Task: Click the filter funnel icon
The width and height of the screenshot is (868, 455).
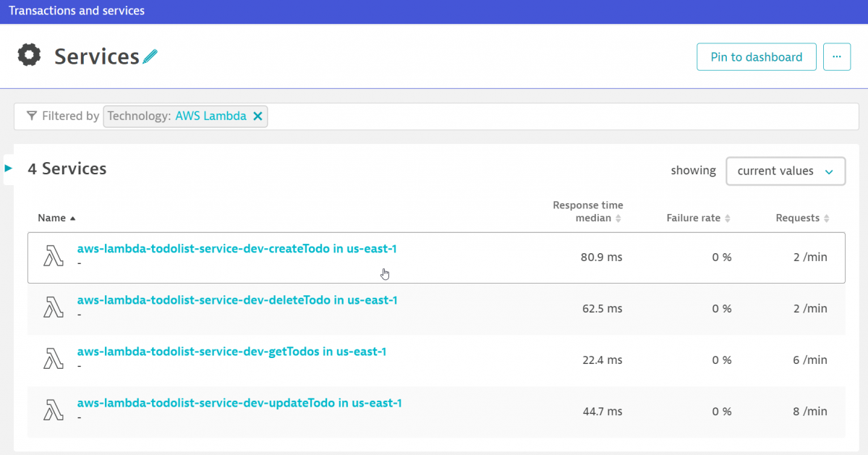Action: pyautogui.click(x=31, y=116)
